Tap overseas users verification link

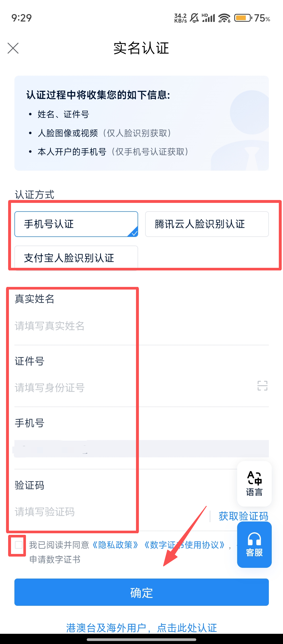[x=141, y=628]
